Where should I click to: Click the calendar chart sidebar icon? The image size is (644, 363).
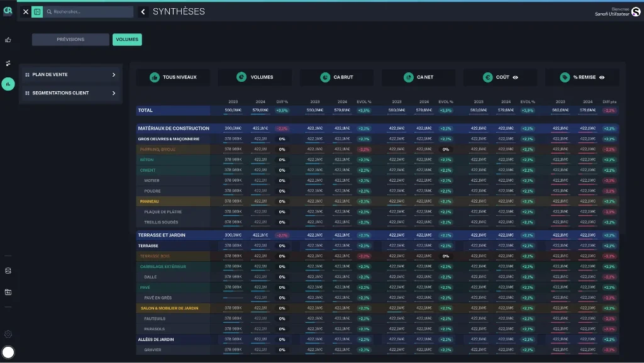point(8,292)
